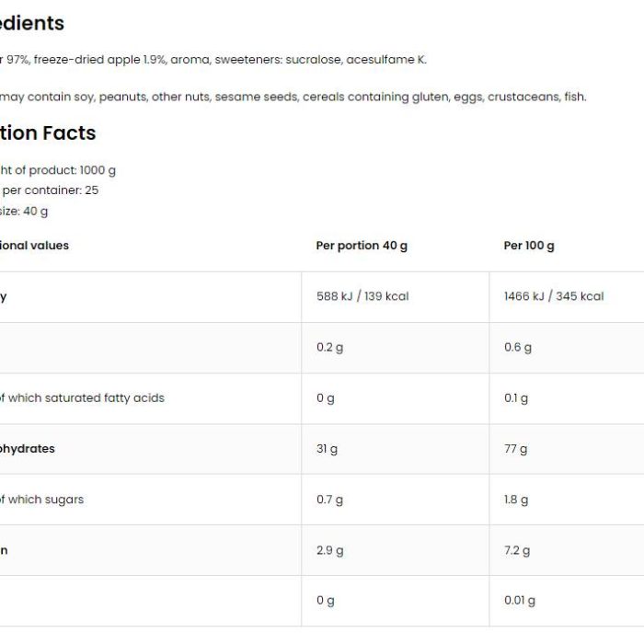Viewport: 644px width, 644px height.
Task: Click the Ingredients heading
Action: click(32, 23)
